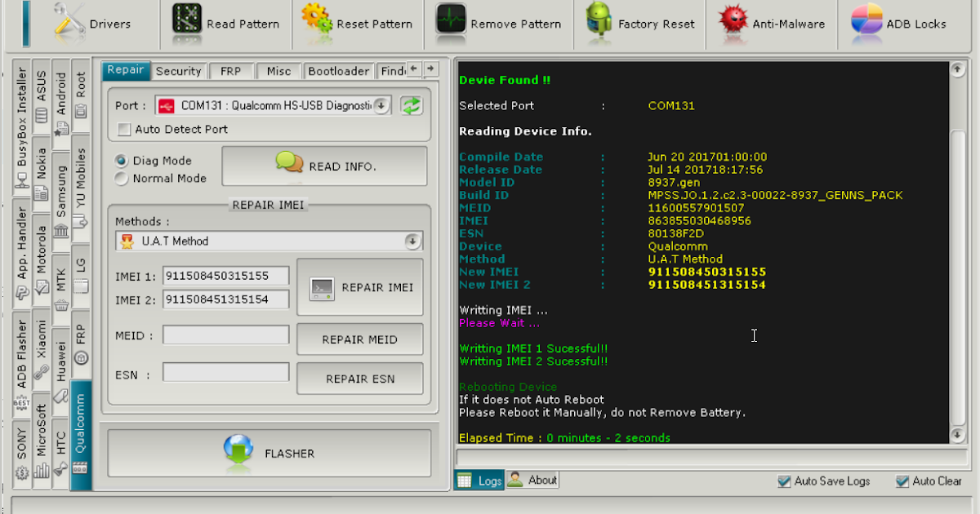Click the ADB Locks icon

[x=866, y=23]
